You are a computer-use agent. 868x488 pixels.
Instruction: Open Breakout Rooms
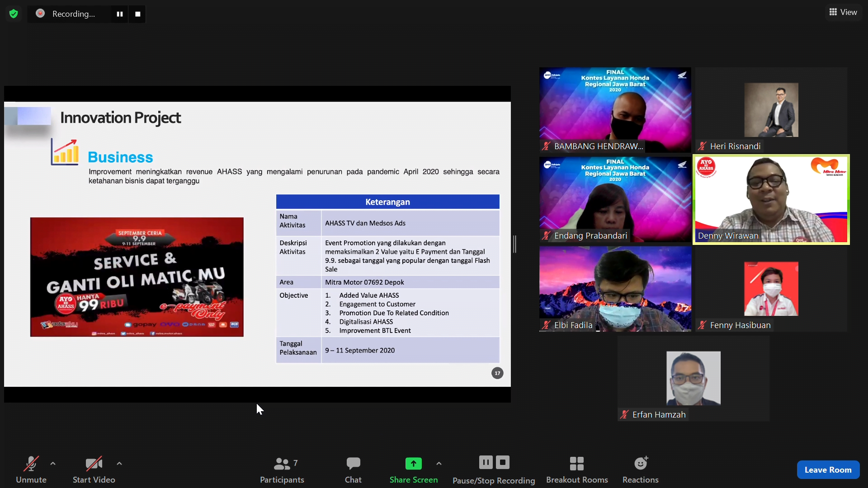(577, 470)
